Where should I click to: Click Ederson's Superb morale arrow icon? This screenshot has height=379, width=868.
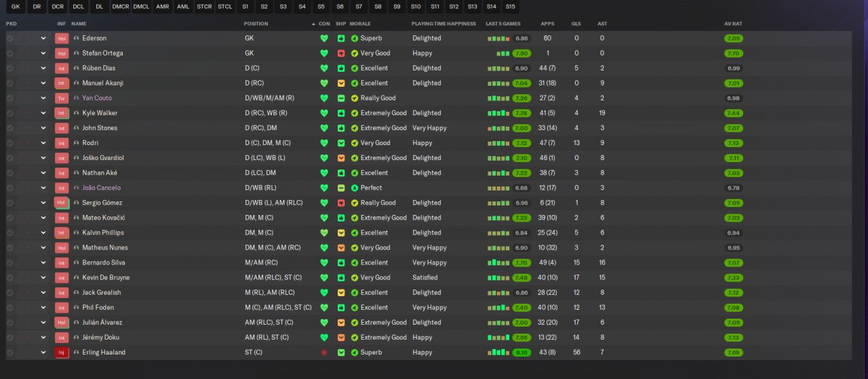point(354,39)
